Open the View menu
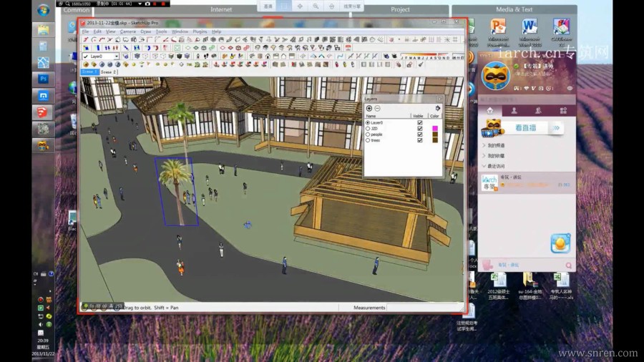 [x=111, y=31]
